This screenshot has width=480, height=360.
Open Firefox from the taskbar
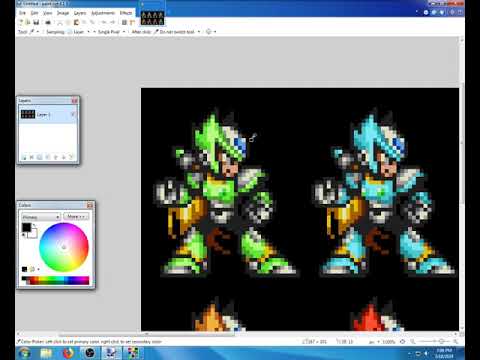[68, 353]
